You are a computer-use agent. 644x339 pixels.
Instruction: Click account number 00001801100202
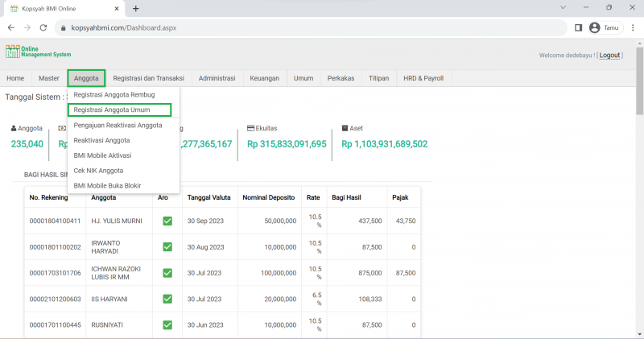point(55,247)
